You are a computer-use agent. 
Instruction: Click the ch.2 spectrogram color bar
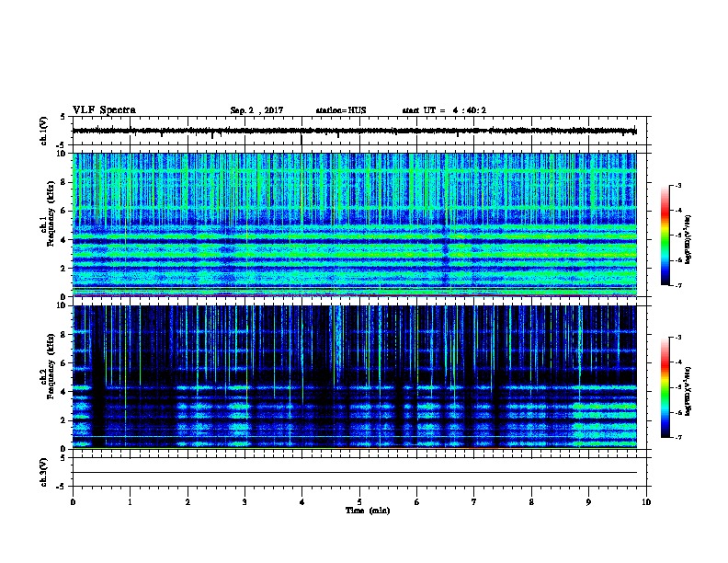[665, 387]
